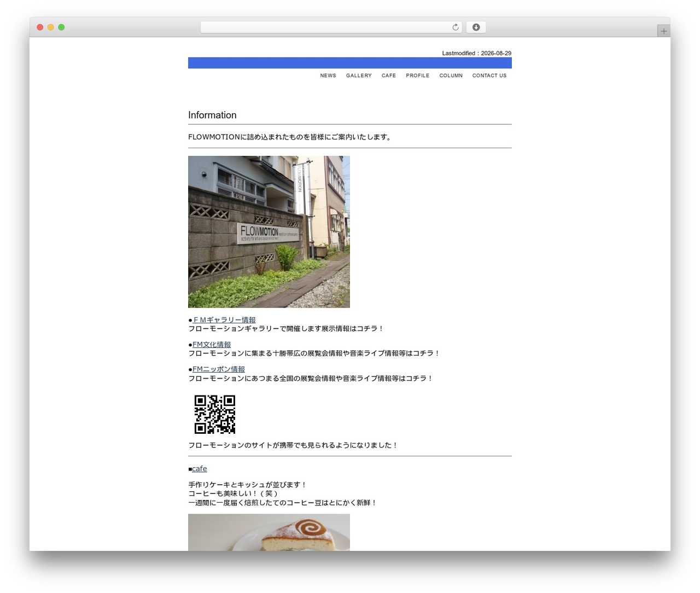Screen dimensions: 700x593
Task: Follow the FMニッポン情報 link
Action: point(219,369)
